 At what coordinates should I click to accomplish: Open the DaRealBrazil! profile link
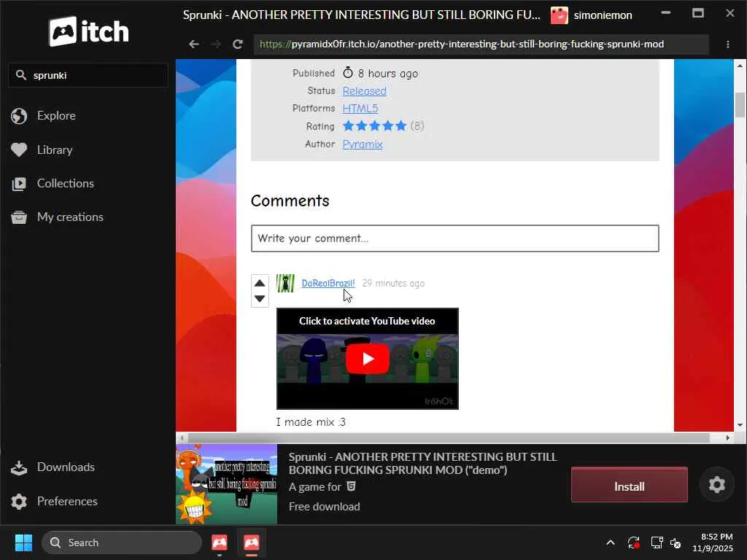(328, 284)
